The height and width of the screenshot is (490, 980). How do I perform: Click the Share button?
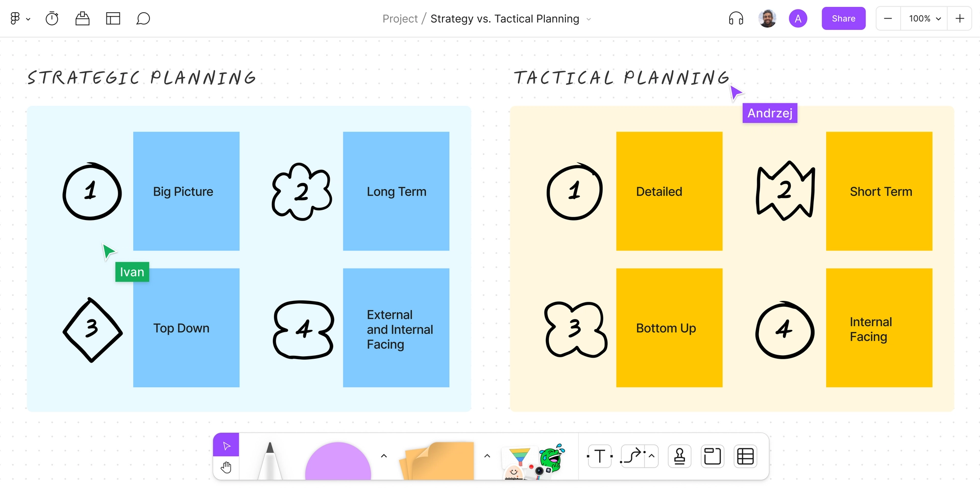[843, 18]
